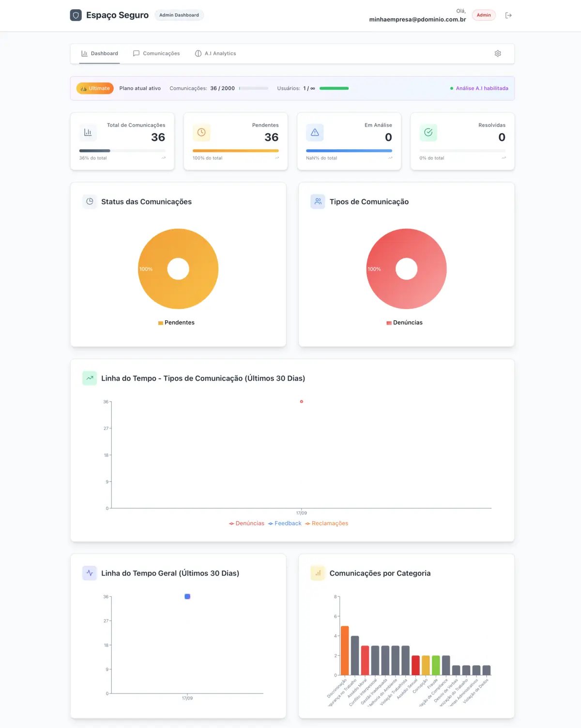Click the pulse icon beside Linha do Tempo Geral
The image size is (581, 728).
pos(90,573)
